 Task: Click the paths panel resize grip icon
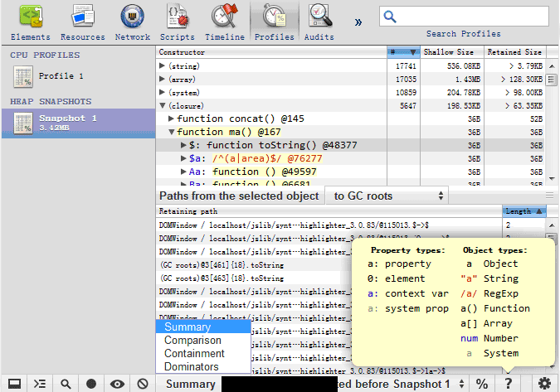[550, 195]
